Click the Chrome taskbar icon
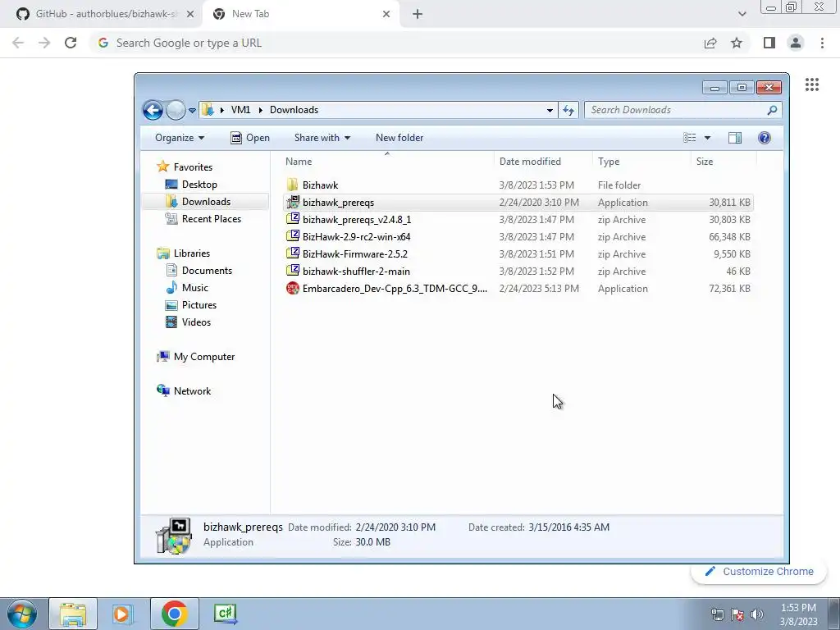Image resolution: width=840 pixels, height=630 pixels. point(174,614)
